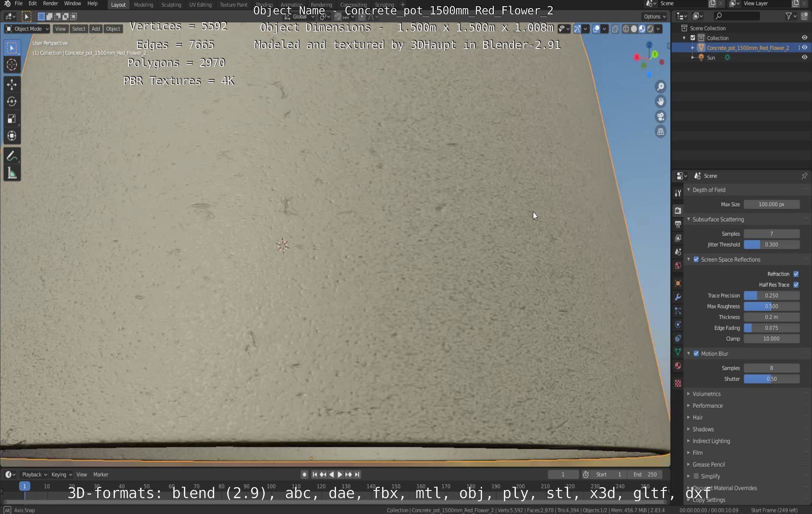Toggle the Motion Blur checkbox
The width and height of the screenshot is (812, 514).
[696, 353]
